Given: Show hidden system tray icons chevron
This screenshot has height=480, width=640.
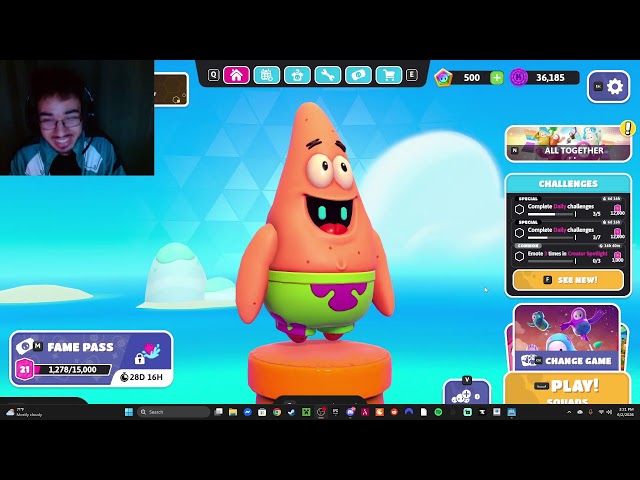Looking at the screenshot, I should tap(569, 412).
